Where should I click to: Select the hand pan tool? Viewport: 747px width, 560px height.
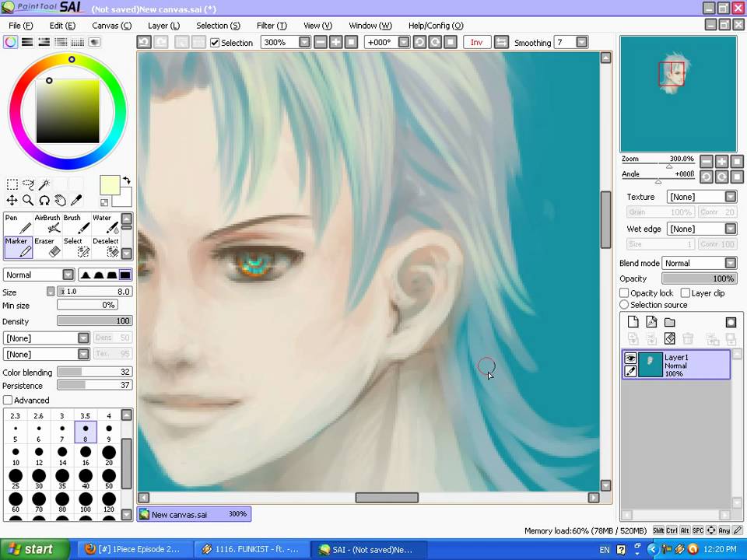[60, 201]
